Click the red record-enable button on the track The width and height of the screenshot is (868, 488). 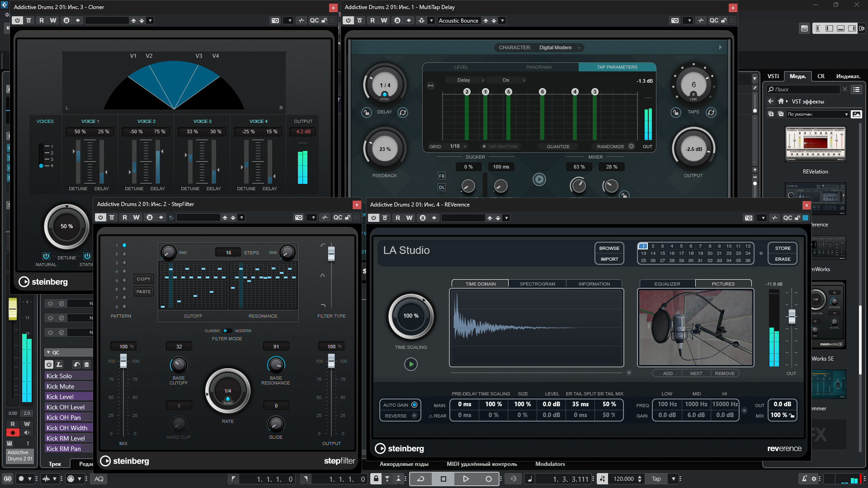point(13,433)
